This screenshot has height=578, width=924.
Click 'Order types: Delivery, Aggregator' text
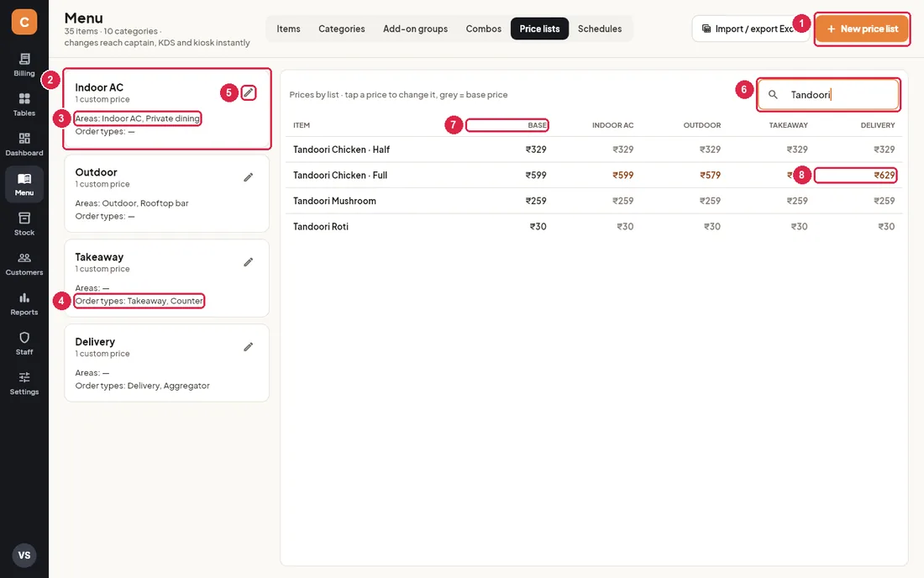click(x=142, y=386)
